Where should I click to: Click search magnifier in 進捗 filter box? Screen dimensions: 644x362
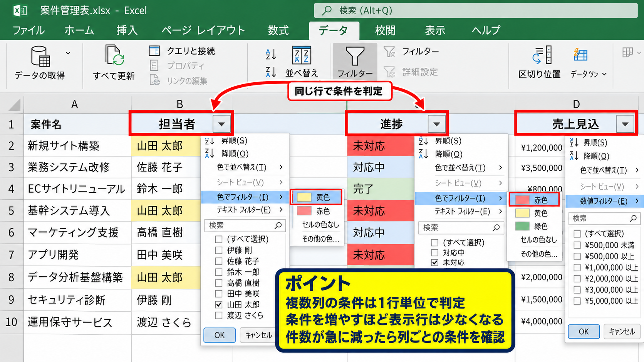click(x=496, y=228)
